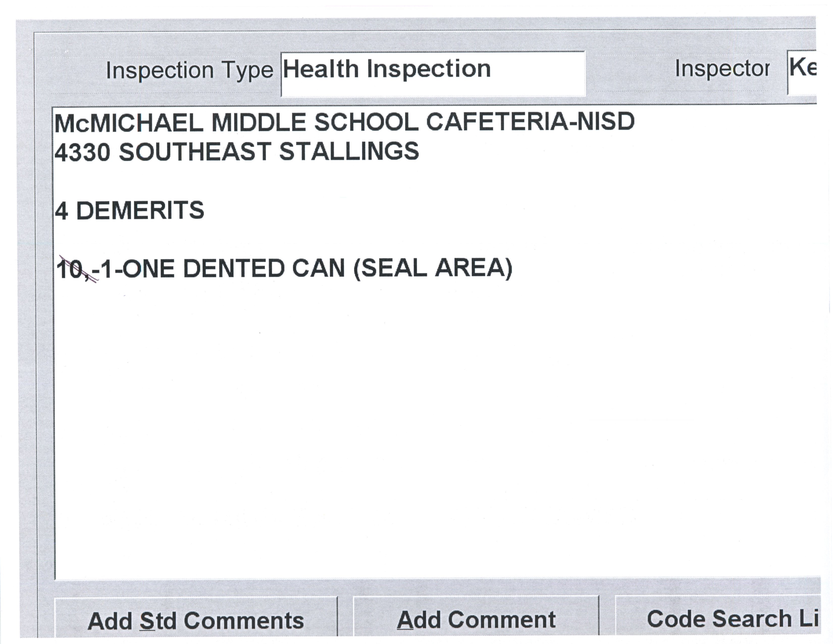
Task: Click the 4 DEMERITS line
Action: (129, 210)
